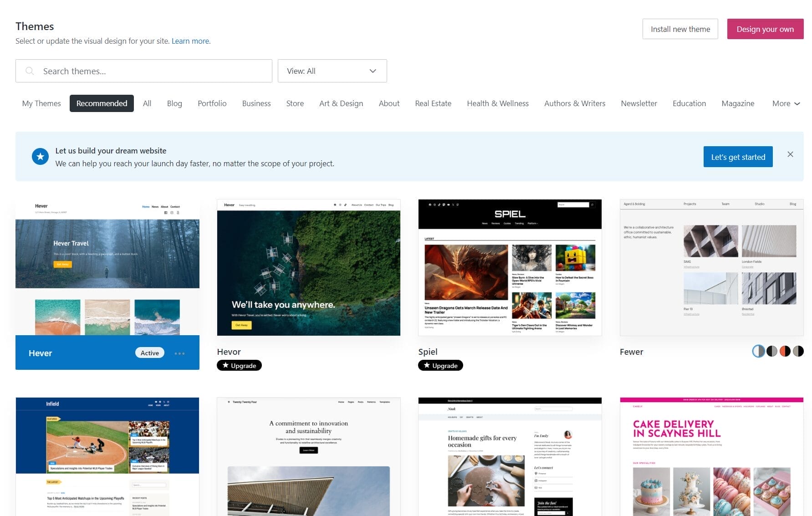The height and width of the screenshot is (516, 812).
Task: Open the View: All dropdown
Action: tap(332, 71)
